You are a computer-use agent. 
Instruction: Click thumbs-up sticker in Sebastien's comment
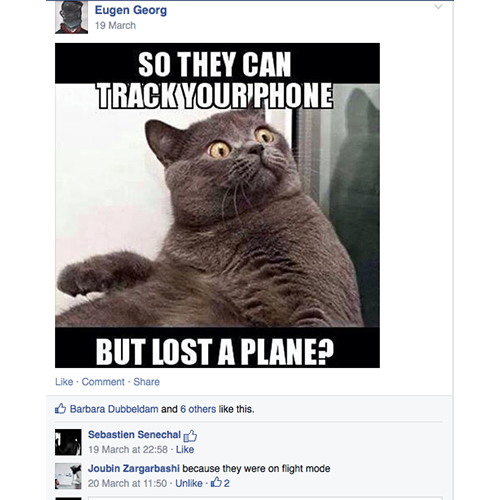pyautogui.click(x=190, y=435)
